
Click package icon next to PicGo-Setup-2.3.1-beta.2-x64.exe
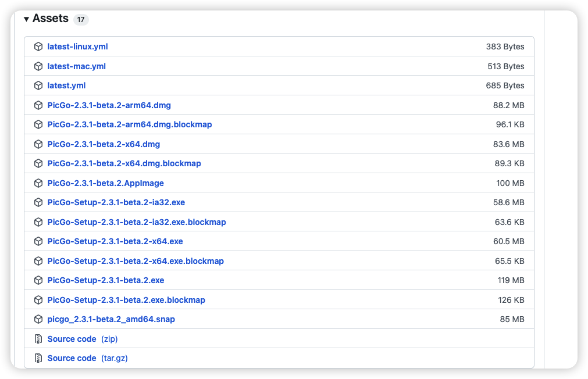[x=38, y=241]
